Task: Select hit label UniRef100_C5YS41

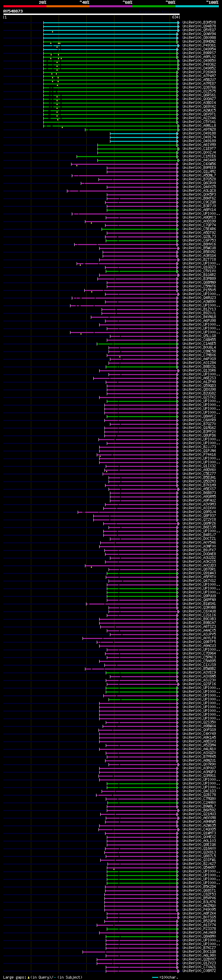Action: pos(199,122)
